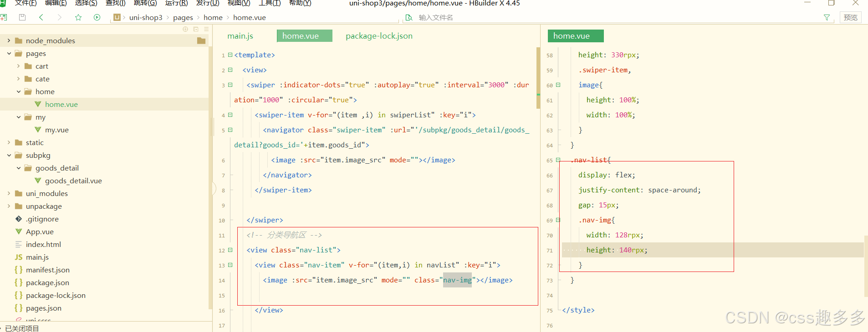Click the uni-shop3 breadcrumb
The width and height of the screenshot is (868, 332).
(146, 17)
